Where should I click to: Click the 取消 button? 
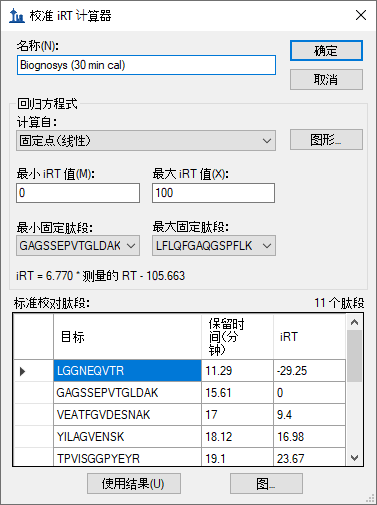click(326, 79)
